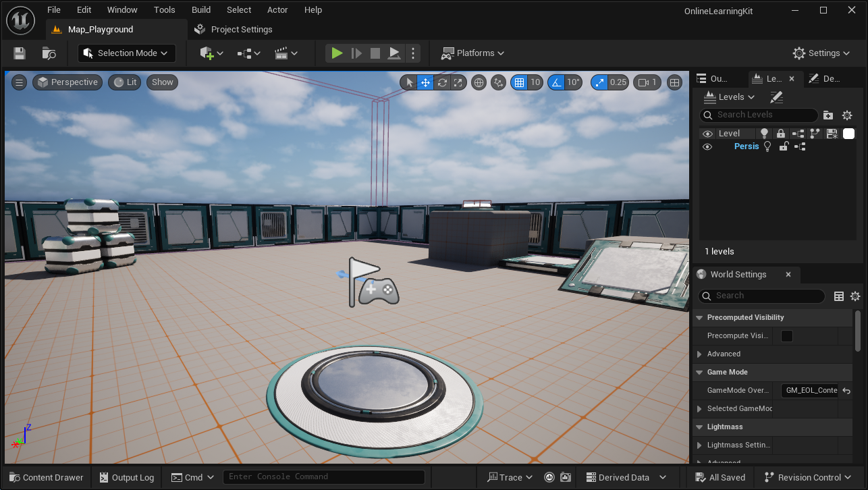Image resolution: width=868 pixels, height=490 pixels.
Task: Toggle scale snapping in viewport
Action: coord(599,82)
